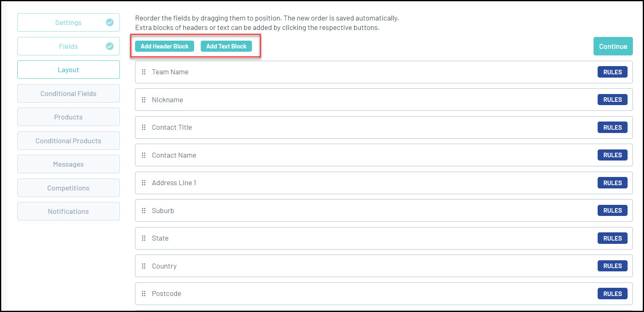The height and width of the screenshot is (312, 644).
Task: Go to the Messages step
Action: click(x=69, y=164)
